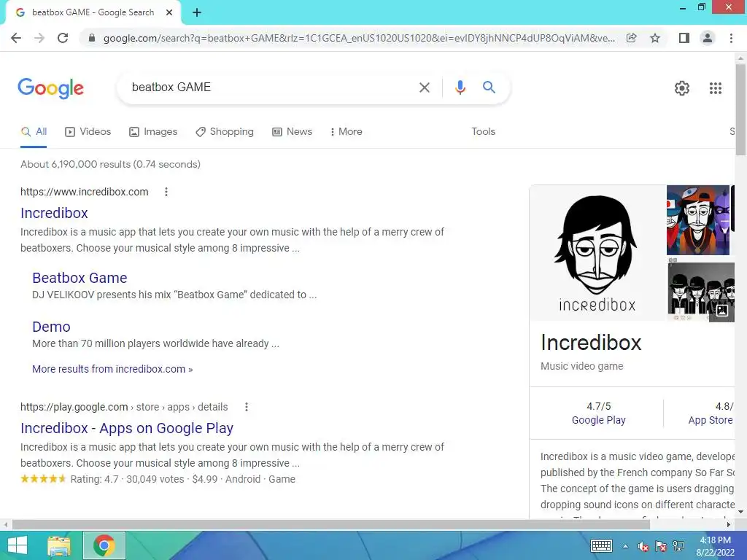747x560 pixels.
Task: Click the address bar URL
Action: pyautogui.click(x=359, y=38)
